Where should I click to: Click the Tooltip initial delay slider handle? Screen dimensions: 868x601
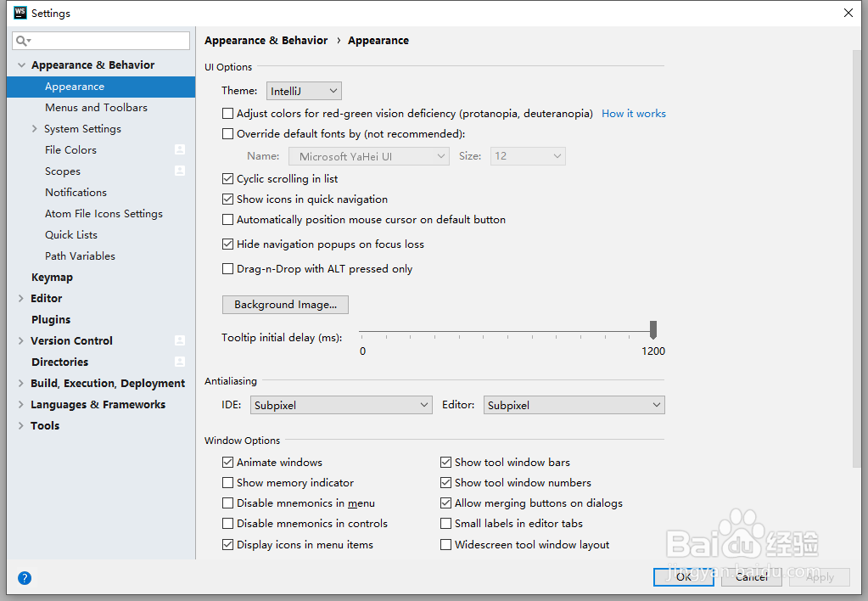[653, 329]
